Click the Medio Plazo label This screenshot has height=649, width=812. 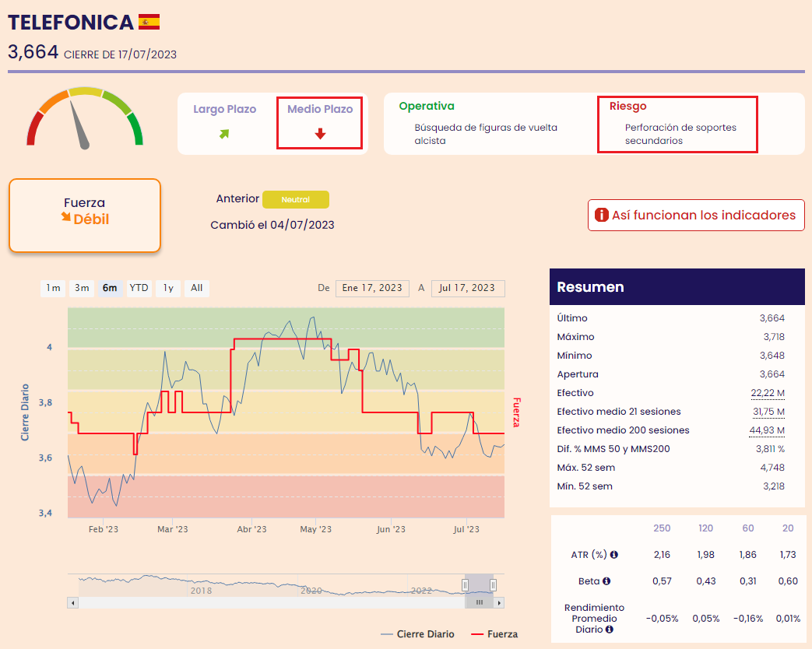coord(320,109)
